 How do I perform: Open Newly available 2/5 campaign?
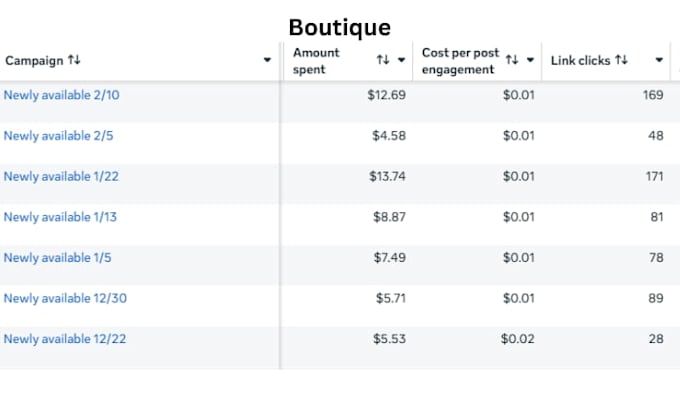[58, 136]
